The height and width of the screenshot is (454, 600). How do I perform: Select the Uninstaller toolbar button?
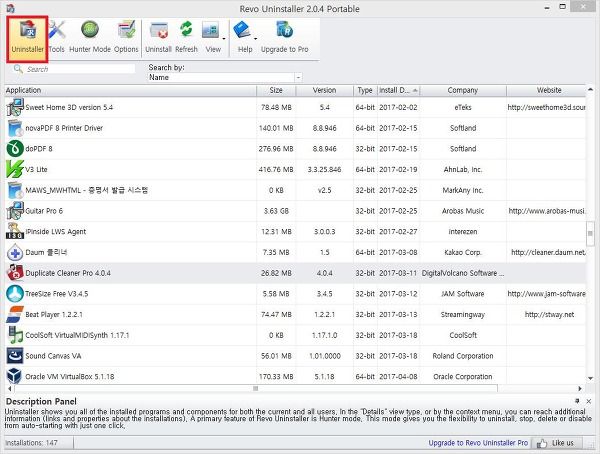[x=27, y=39]
